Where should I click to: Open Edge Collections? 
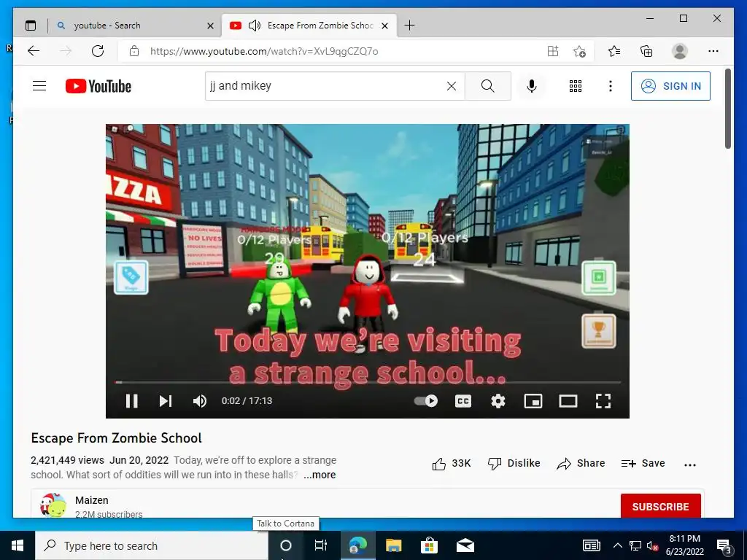tap(646, 51)
